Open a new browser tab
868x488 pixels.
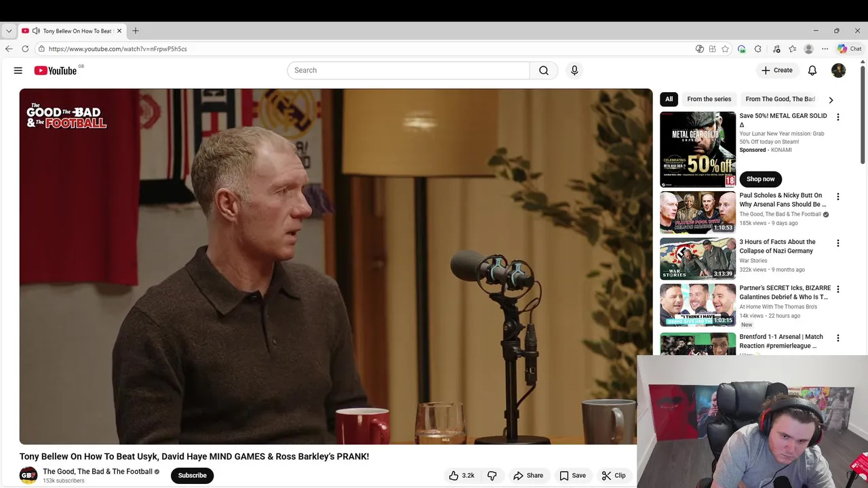[136, 30]
